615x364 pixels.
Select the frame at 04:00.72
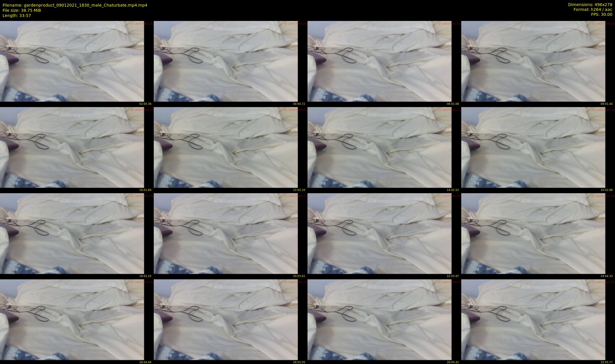point(226,61)
